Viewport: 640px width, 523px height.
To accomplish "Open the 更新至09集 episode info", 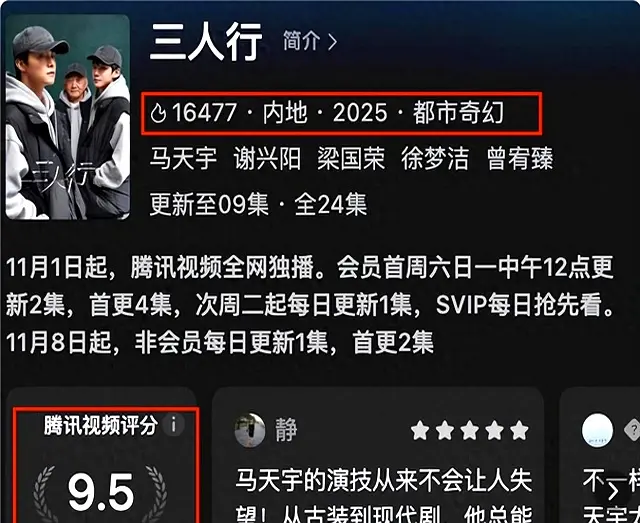I will [209, 204].
